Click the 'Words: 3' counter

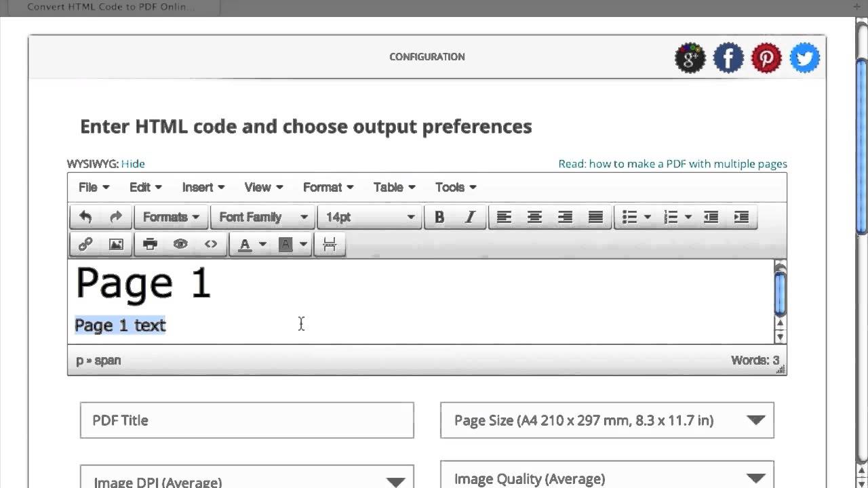[x=755, y=361]
